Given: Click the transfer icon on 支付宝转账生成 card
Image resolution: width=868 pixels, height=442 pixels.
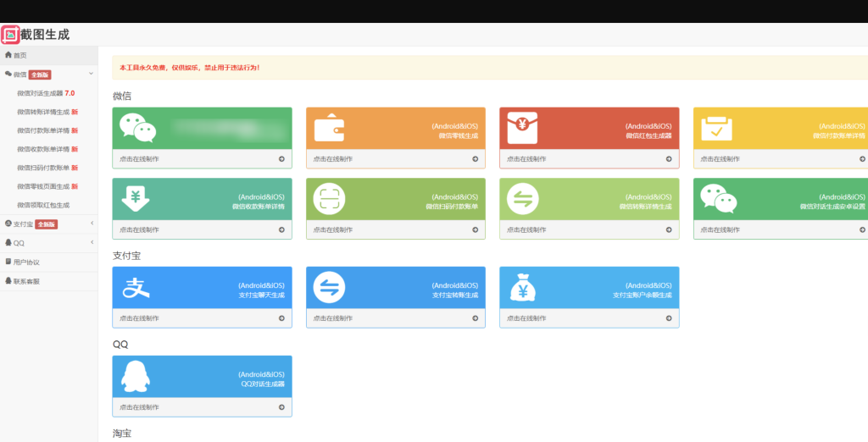Looking at the screenshot, I should 329,288.
